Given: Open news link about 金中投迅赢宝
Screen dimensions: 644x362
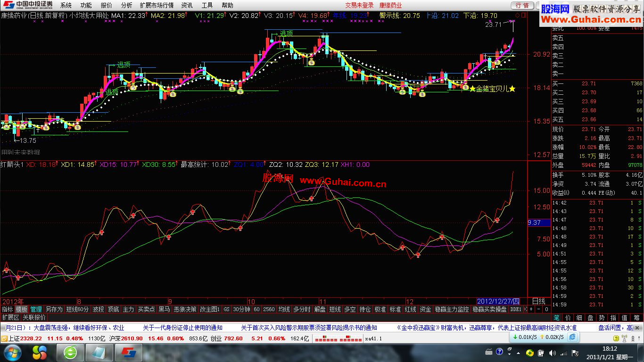Looking at the screenshot, I should coord(487,328).
